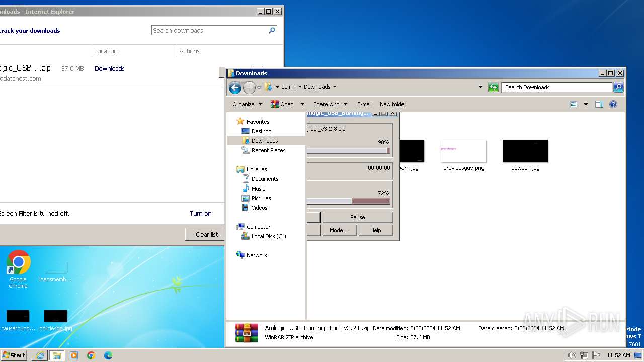This screenshot has height=362, width=644.
Task: Click the 98% file progress bar
Action: click(348, 151)
